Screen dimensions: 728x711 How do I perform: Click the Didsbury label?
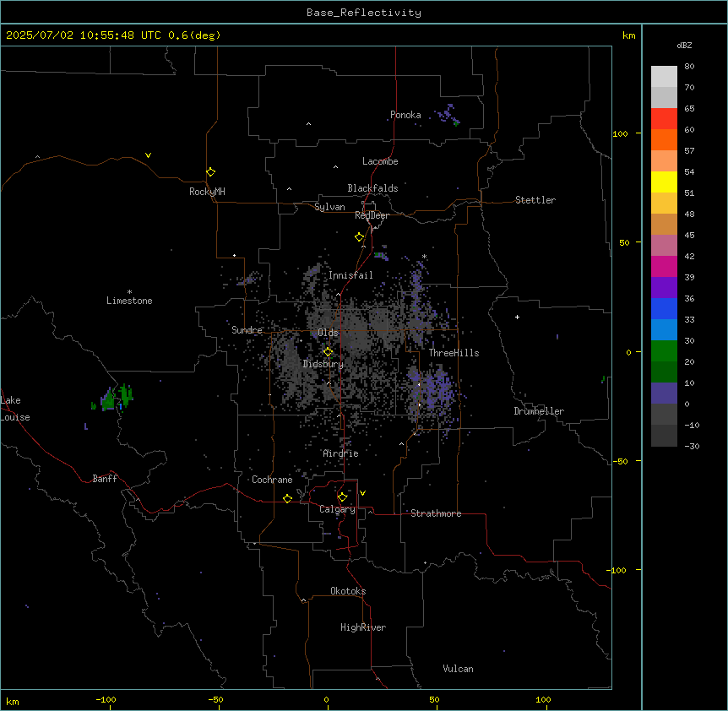pos(323,364)
